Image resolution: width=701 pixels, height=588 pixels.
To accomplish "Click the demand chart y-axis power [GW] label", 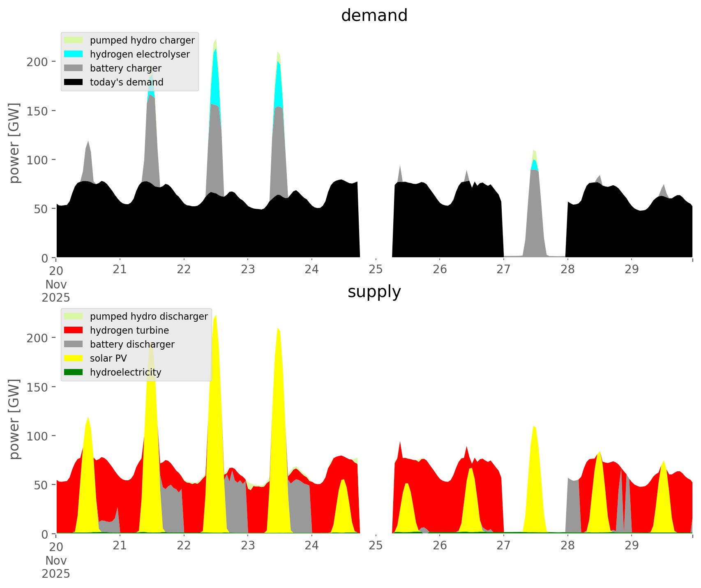I will [14, 143].
